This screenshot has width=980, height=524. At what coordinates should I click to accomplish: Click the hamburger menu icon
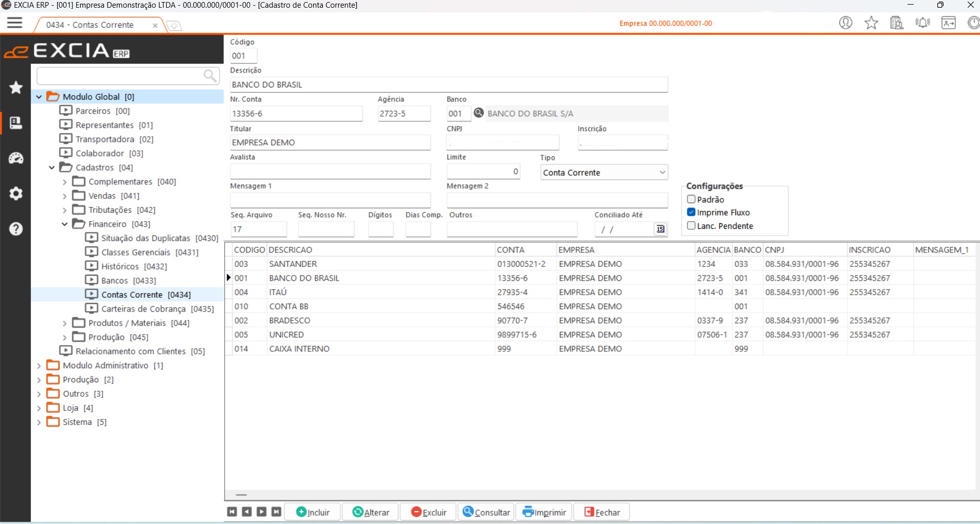point(14,23)
